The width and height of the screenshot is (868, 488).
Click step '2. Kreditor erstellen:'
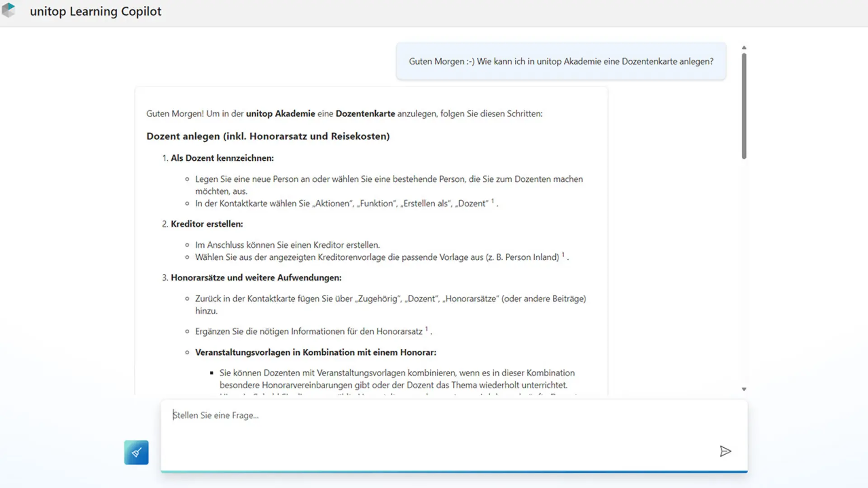pyautogui.click(x=203, y=224)
